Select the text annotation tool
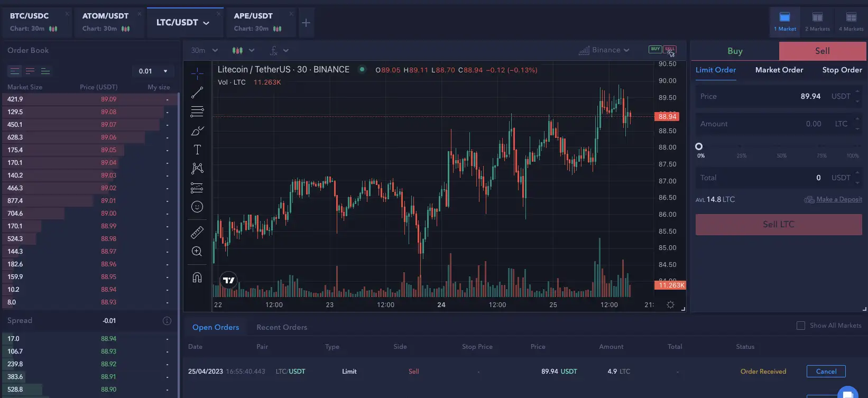The image size is (868, 398). [197, 150]
